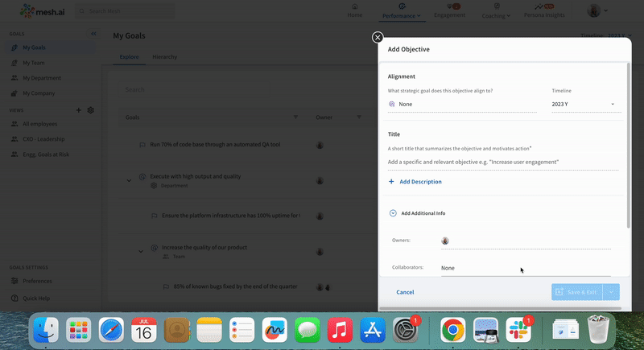
Task: Open Engagement in top navigation
Action: coord(450,11)
